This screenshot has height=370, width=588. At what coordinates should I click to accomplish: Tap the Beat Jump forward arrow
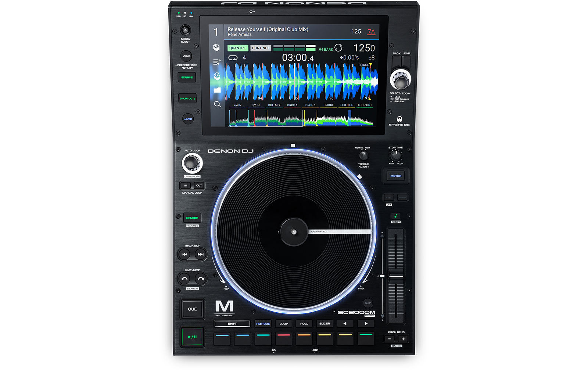[200, 279]
